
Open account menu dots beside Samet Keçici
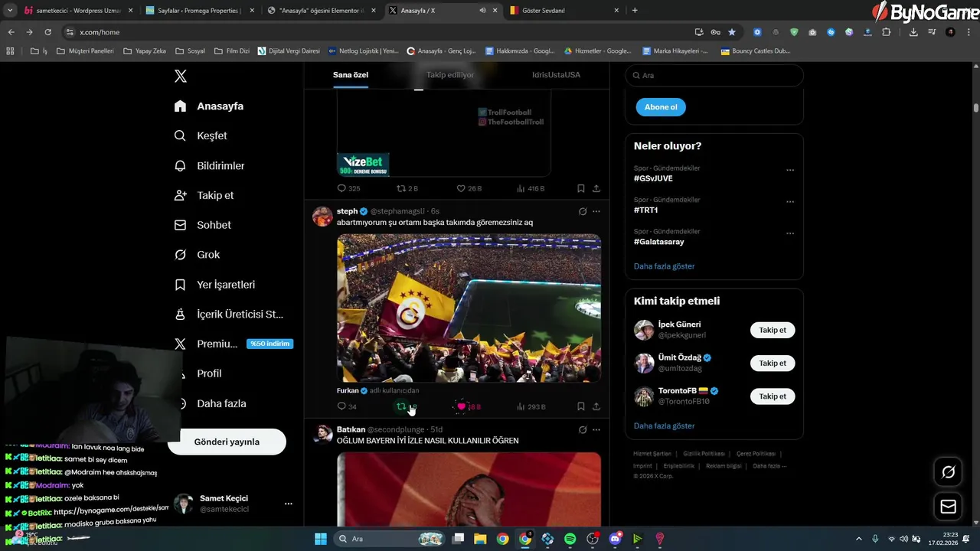289,504
